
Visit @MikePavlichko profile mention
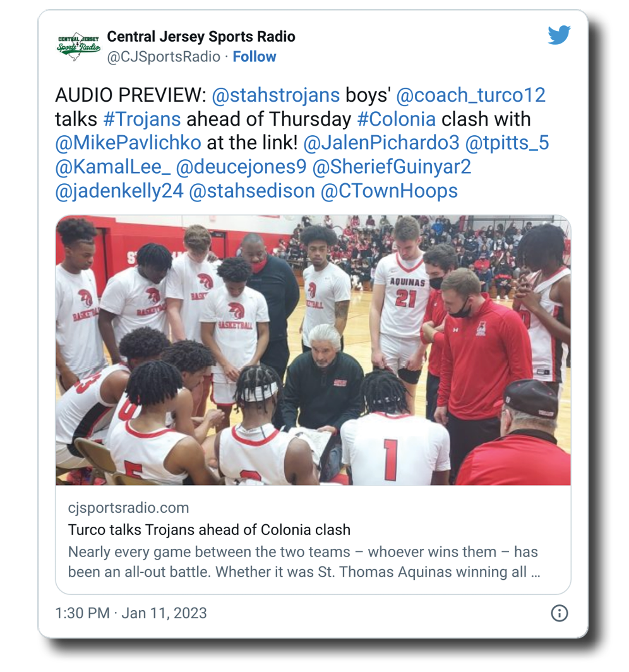(128, 143)
